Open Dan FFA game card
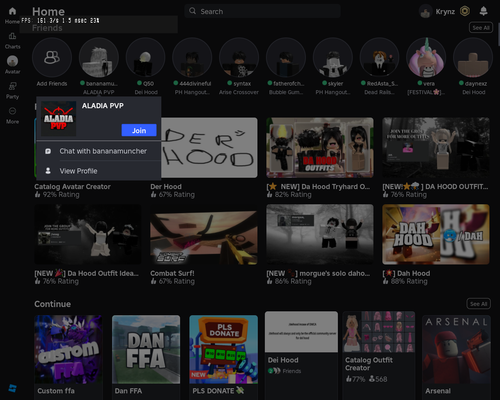This screenshot has width=500, height=400. point(146,357)
